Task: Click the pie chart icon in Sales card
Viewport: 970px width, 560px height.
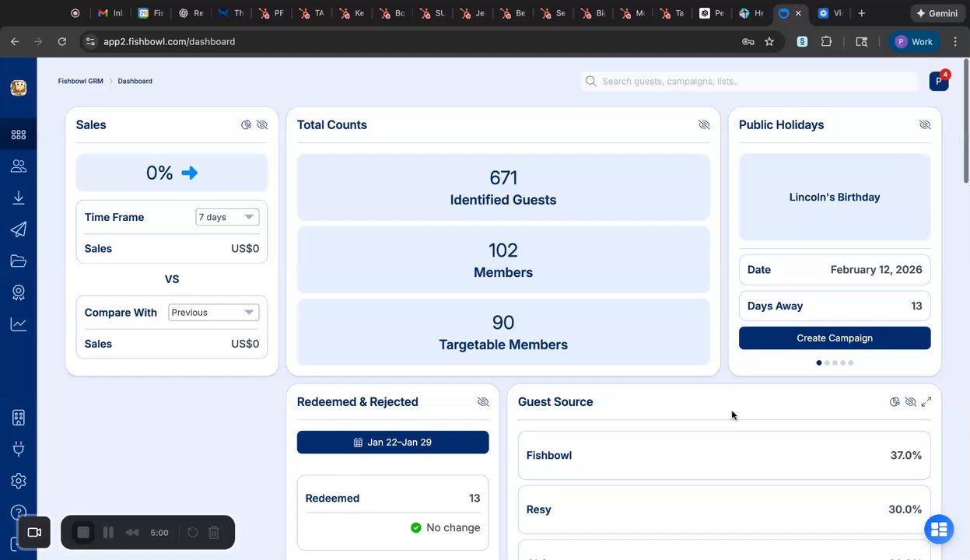Action: [x=246, y=124]
